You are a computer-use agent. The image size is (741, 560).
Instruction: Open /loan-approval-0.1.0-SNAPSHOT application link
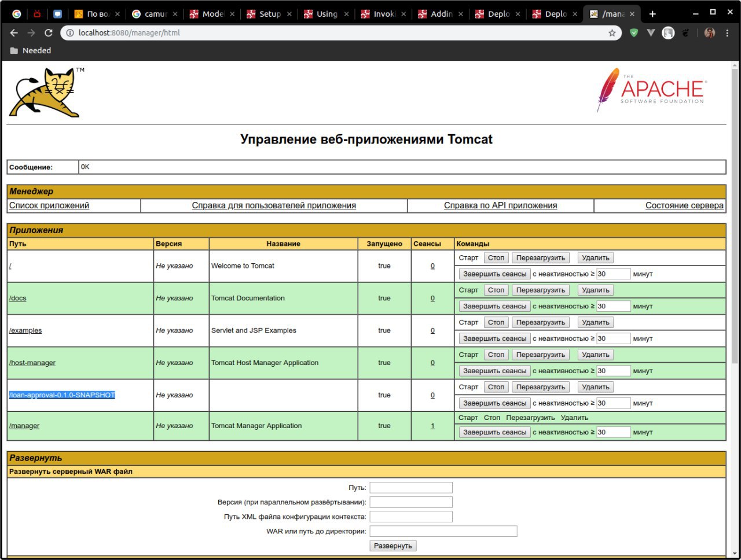click(62, 395)
